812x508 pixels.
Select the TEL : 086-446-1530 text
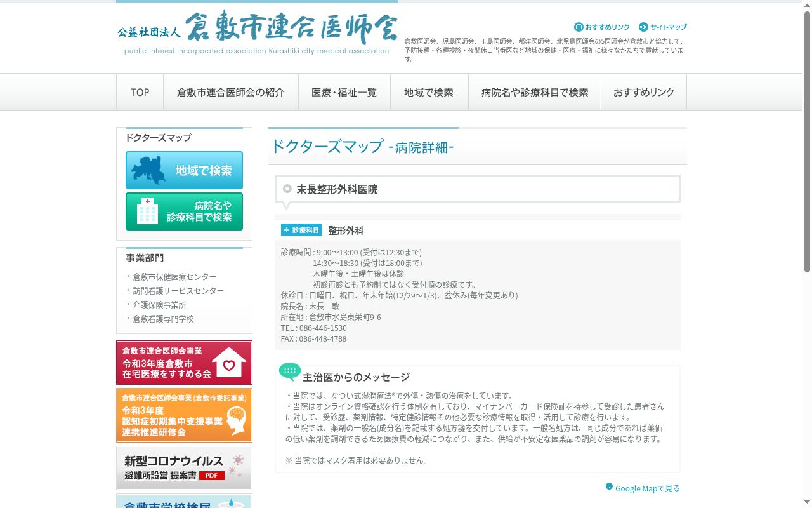tap(314, 328)
